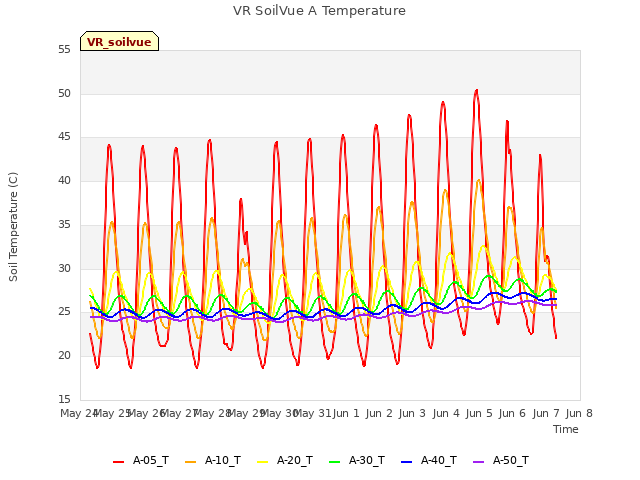Click the Time axis label
This screenshot has height=480, width=640.
pos(565,429)
